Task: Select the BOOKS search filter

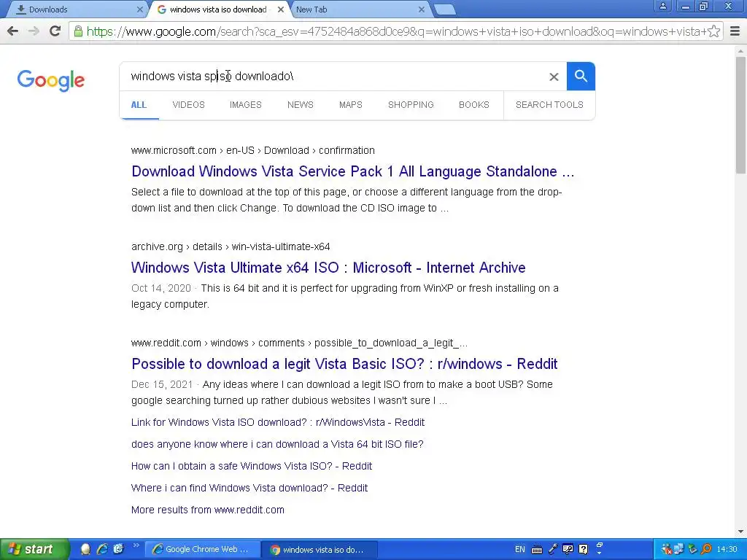Action: coord(474,105)
